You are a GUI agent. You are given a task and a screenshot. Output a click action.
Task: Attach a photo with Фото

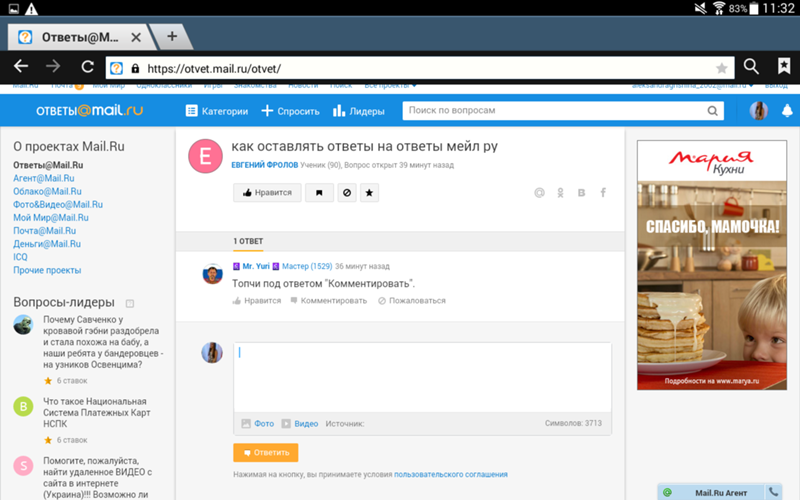pyautogui.click(x=258, y=423)
